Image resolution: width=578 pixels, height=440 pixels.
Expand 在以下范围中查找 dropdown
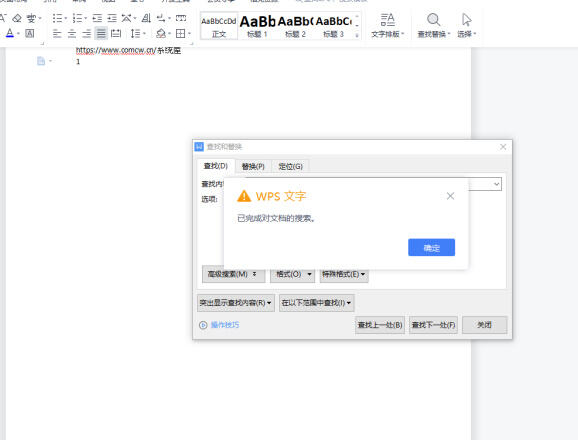(317, 303)
